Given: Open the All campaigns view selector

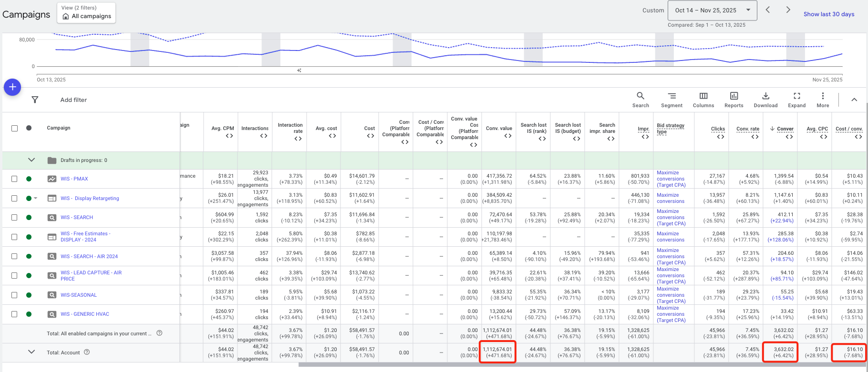Looking at the screenshot, I should coord(86,12).
